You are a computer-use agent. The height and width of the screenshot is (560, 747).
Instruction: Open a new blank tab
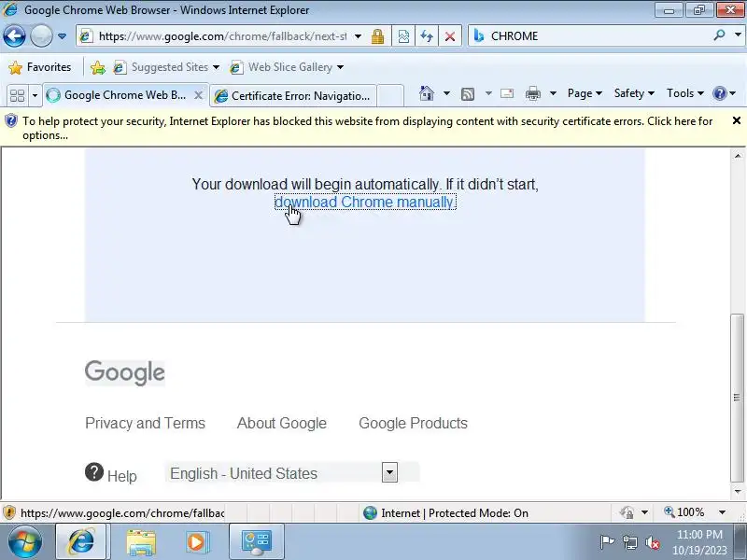[x=390, y=96]
